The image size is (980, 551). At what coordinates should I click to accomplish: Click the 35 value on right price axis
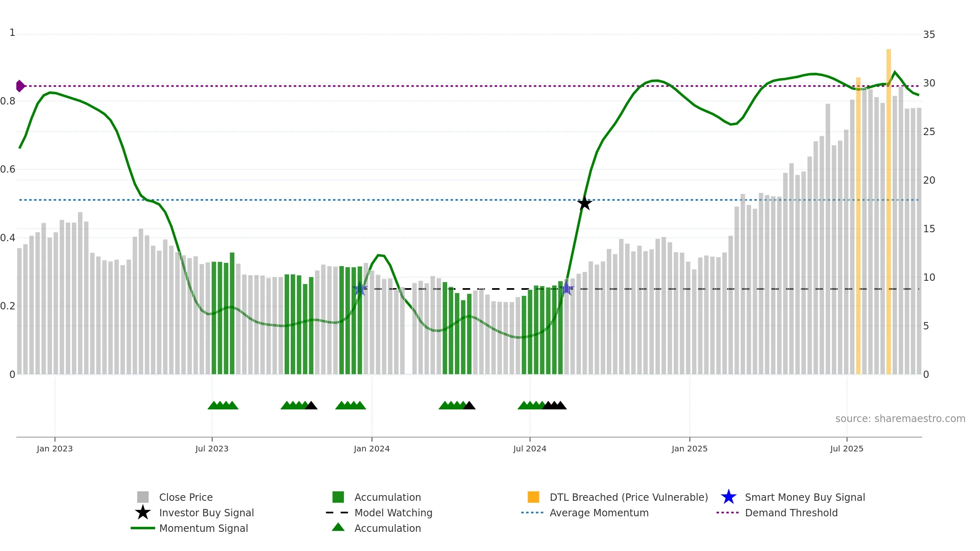pos(929,35)
